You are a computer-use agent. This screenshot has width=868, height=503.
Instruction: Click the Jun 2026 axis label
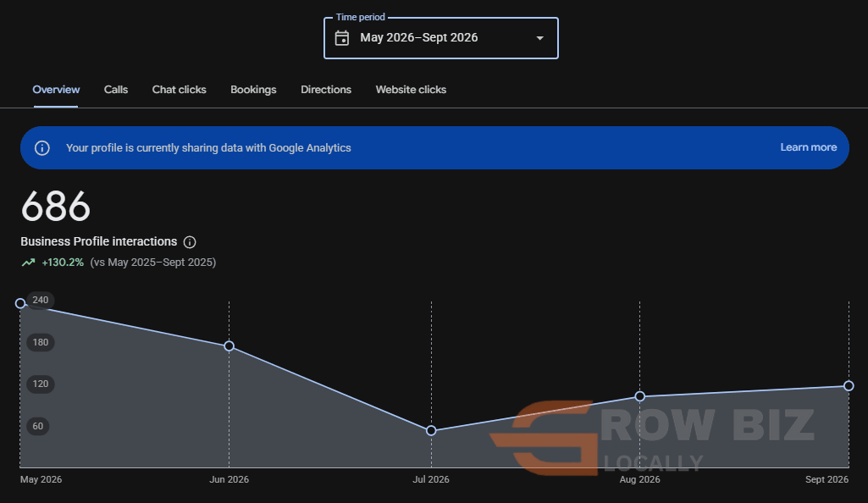pyautogui.click(x=229, y=479)
